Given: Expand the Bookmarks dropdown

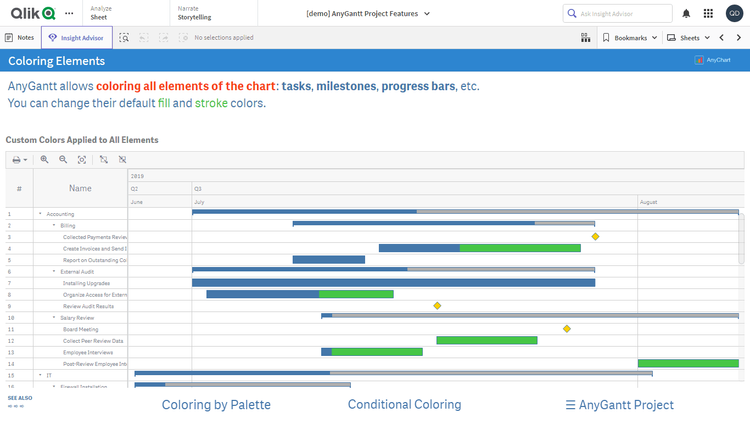Looking at the screenshot, I should point(630,37).
